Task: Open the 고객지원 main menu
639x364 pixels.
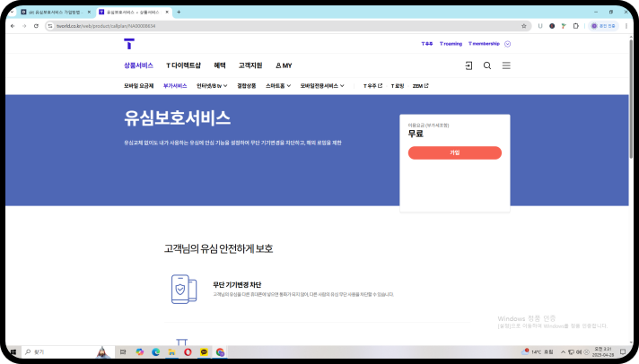Action: [x=250, y=65]
